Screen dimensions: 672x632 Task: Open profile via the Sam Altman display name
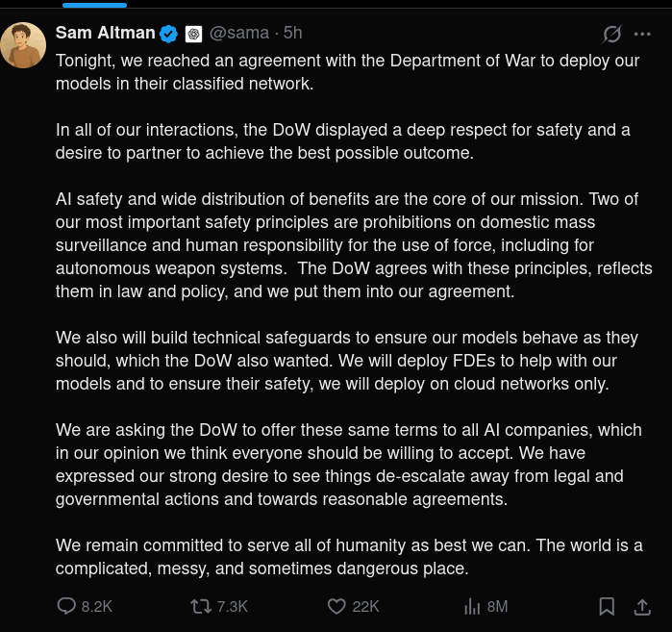(x=106, y=33)
